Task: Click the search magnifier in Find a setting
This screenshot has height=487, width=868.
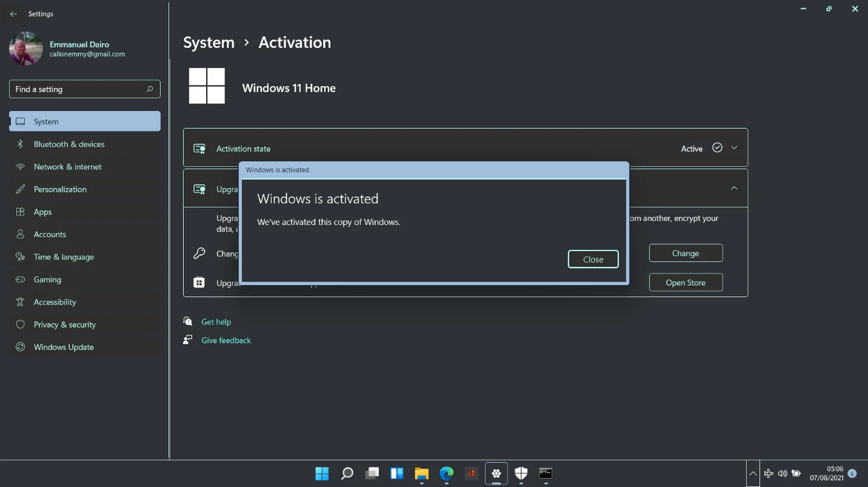Action: (x=150, y=89)
